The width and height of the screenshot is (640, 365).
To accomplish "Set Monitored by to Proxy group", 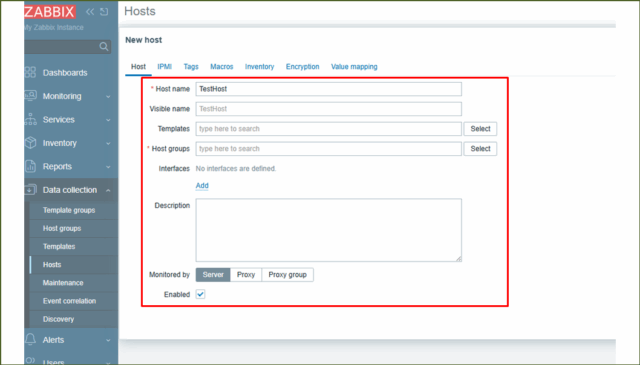I will point(287,275).
